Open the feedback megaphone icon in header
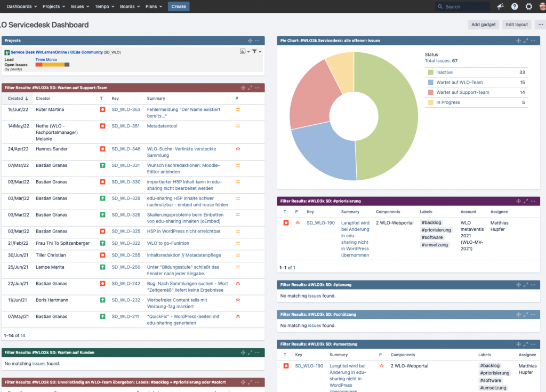Screen dimensions: 546x392 (500, 6)
